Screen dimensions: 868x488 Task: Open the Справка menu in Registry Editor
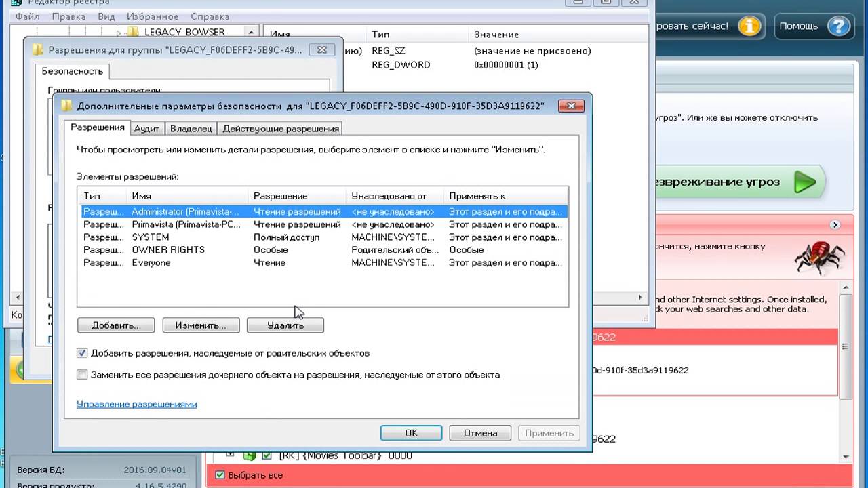(x=210, y=16)
